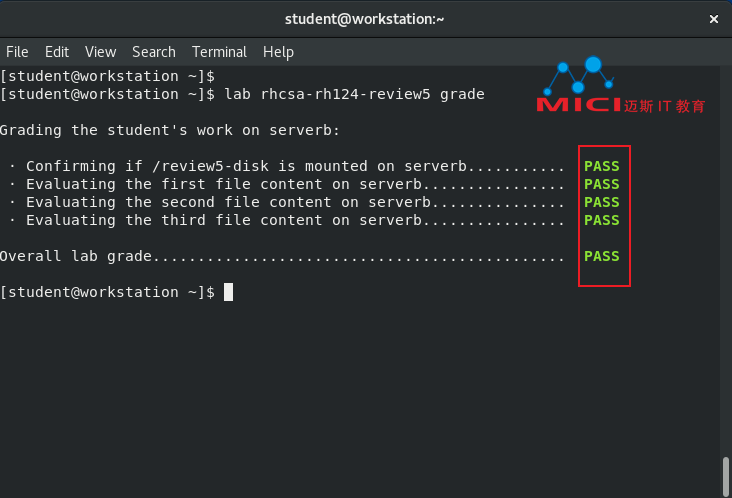Screen dimensions: 732x498
Task: Click the student@workstation title bar text
Action: 365,19
